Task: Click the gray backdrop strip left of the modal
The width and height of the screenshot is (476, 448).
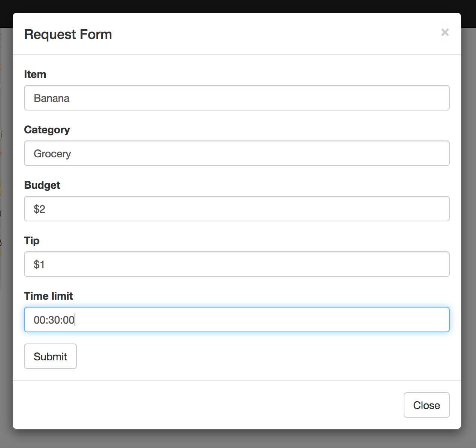Action: point(6,337)
